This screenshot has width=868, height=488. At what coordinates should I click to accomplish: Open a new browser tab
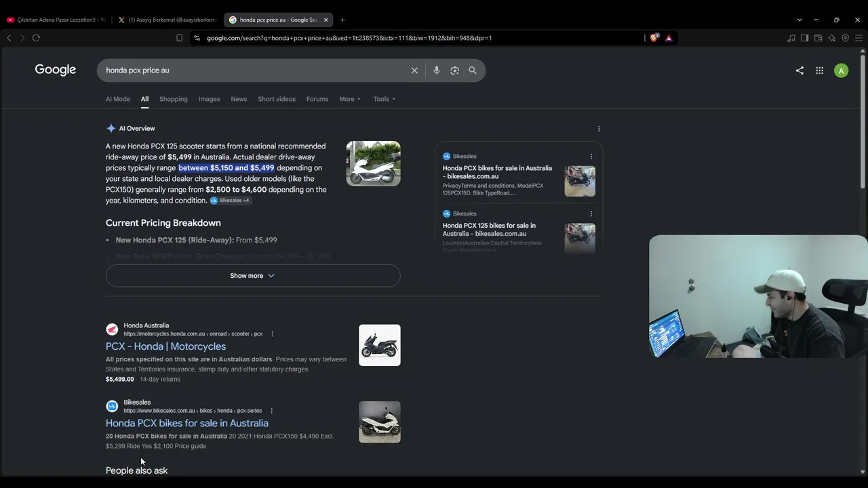point(342,20)
